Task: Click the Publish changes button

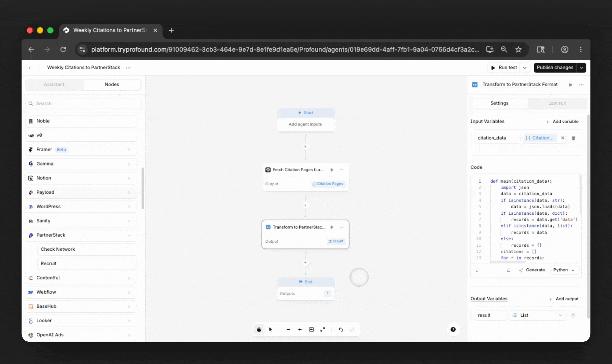Action: (555, 68)
